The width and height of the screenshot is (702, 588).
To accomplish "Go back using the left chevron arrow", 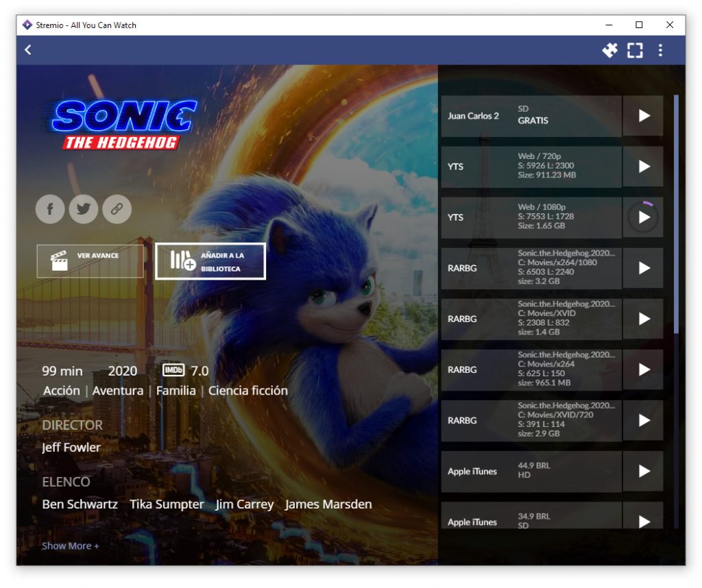I will click(27, 49).
